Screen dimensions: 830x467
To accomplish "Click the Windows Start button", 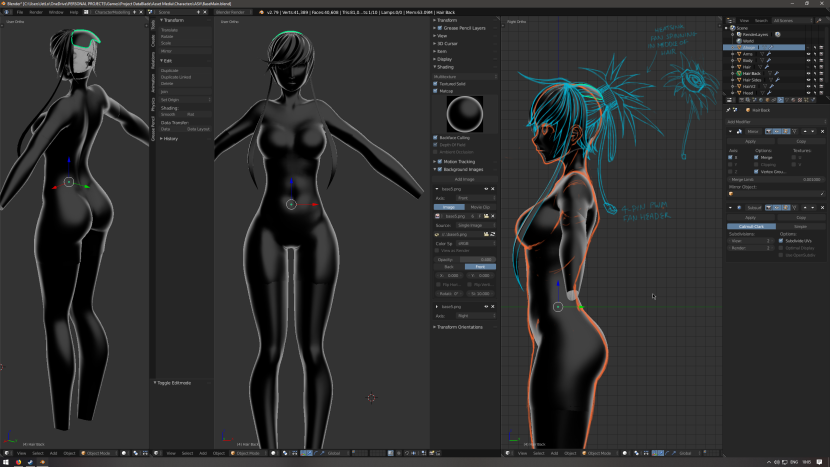I will 5,462.
